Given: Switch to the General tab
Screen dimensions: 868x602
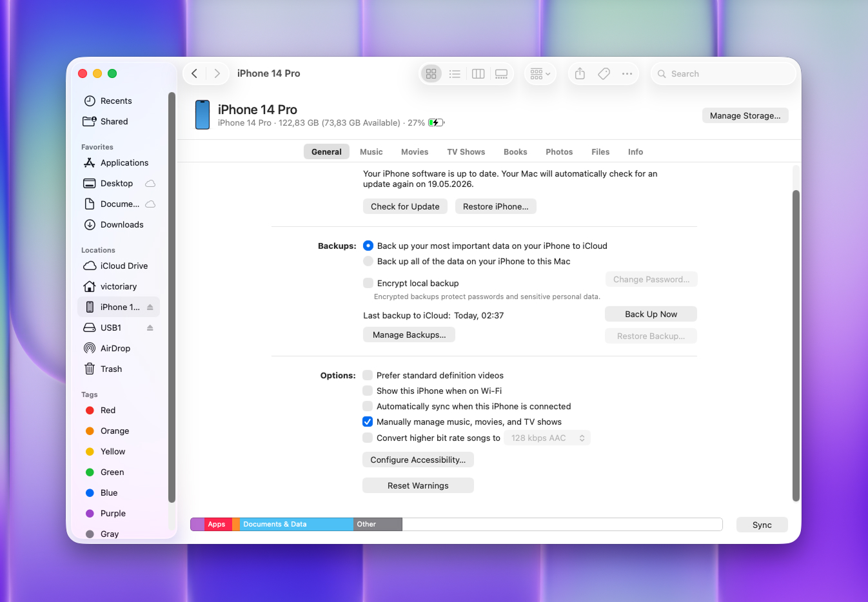Looking at the screenshot, I should pos(326,152).
